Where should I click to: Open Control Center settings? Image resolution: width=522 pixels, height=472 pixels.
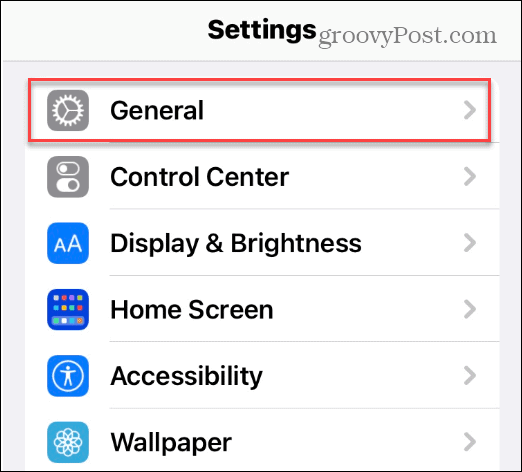(262, 177)
